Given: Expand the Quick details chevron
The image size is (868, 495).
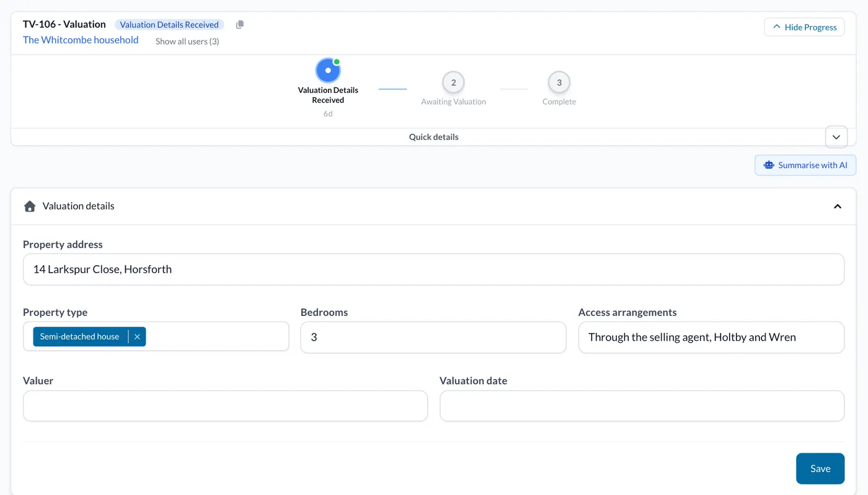Looking at the screenshot, I should pos(836,137).
